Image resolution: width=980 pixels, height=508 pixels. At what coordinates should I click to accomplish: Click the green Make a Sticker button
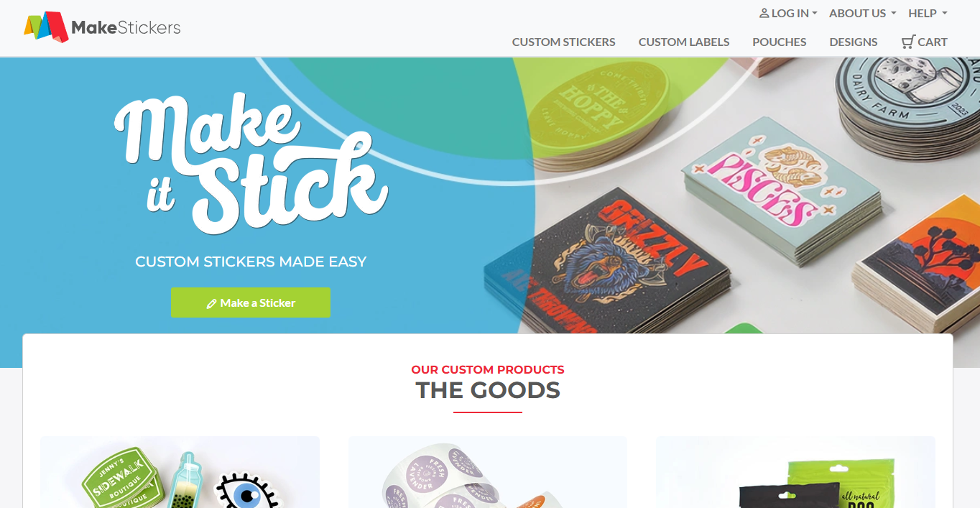pyautogui.click(x=251, y=303)
